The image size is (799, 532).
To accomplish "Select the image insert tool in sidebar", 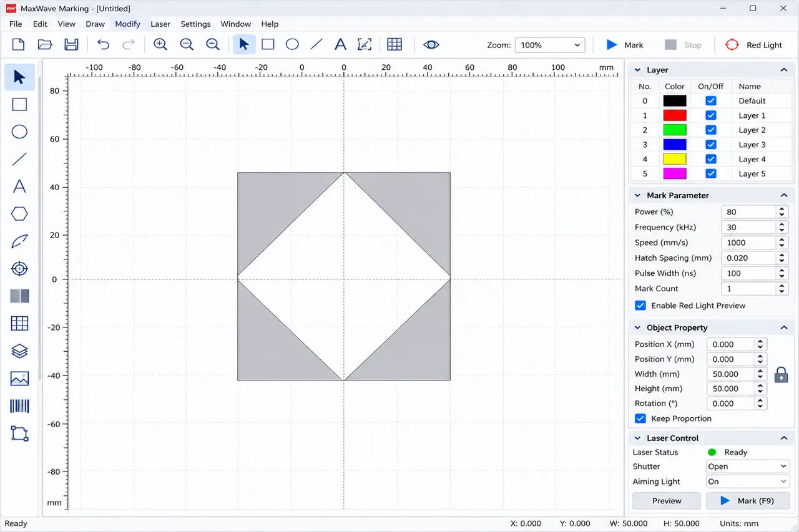I will [x=19, y=379].
